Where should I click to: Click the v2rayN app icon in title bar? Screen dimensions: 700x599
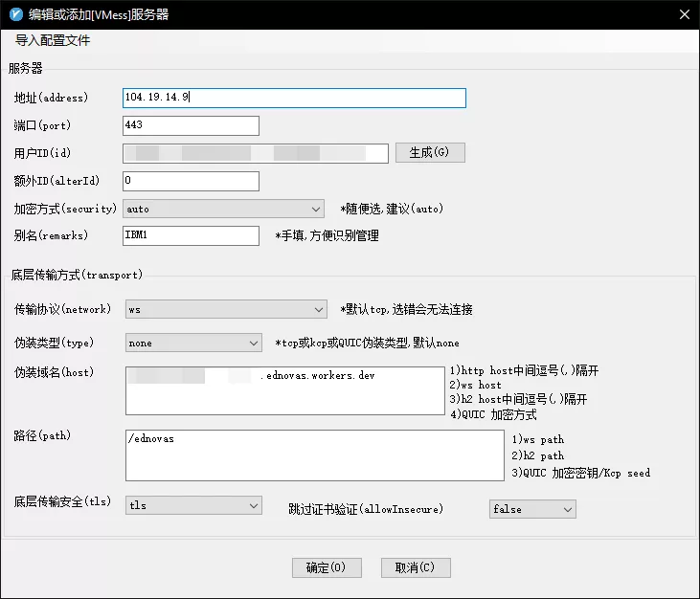16,14
